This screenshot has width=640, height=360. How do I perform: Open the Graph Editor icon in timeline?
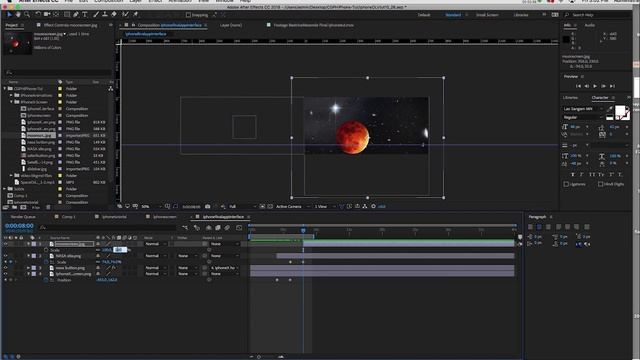coord(239,227)
